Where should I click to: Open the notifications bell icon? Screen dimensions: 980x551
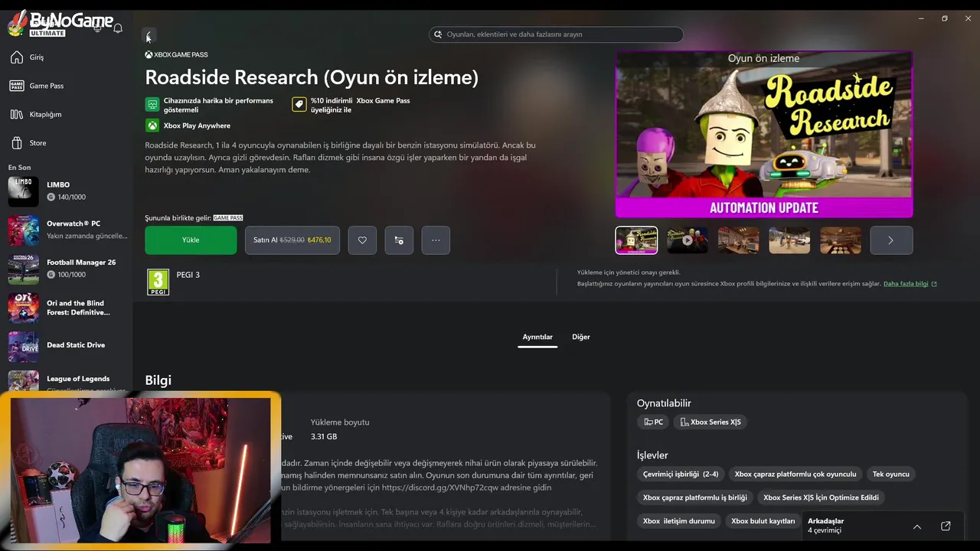pyautogui.click(x=118, y=28)
